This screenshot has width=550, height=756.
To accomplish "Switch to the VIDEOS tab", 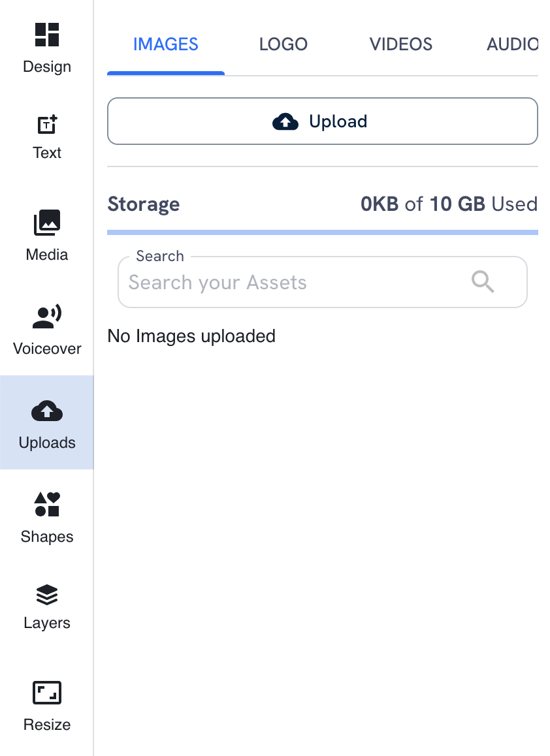I will click(400, 44).
